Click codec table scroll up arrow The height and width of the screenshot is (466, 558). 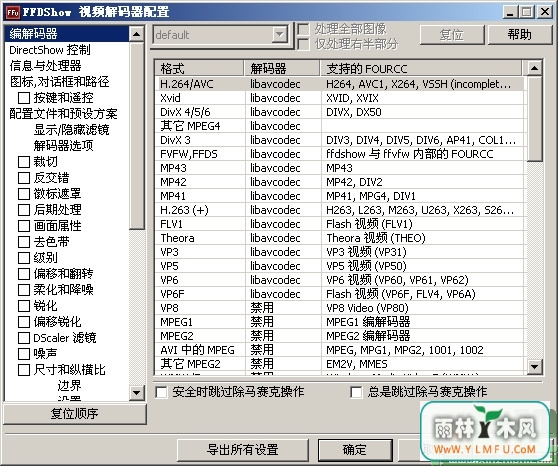[535, 68]
